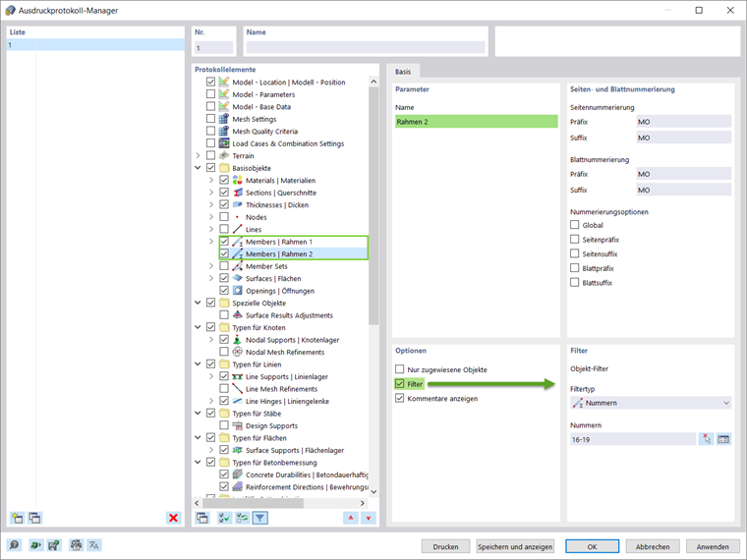
Task: Click the new list entry icon under Liste
Action: (x=17, y=518)
